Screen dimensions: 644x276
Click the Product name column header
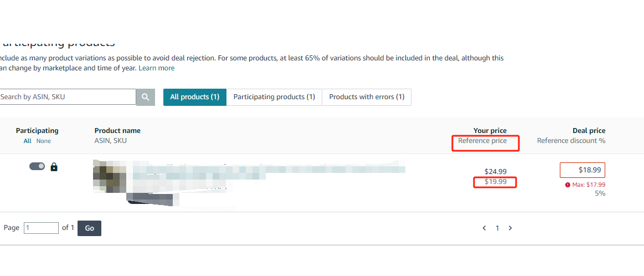pyautogui.click(x=117, y=130)
